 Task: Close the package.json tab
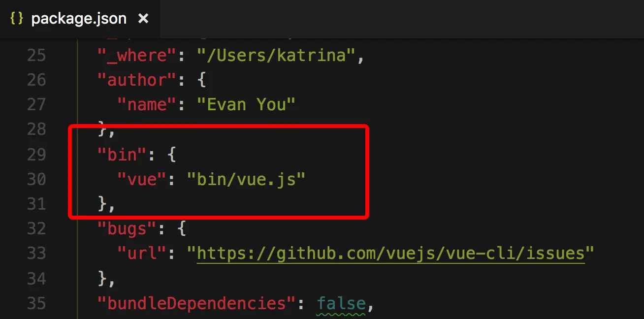click(143, 19)
